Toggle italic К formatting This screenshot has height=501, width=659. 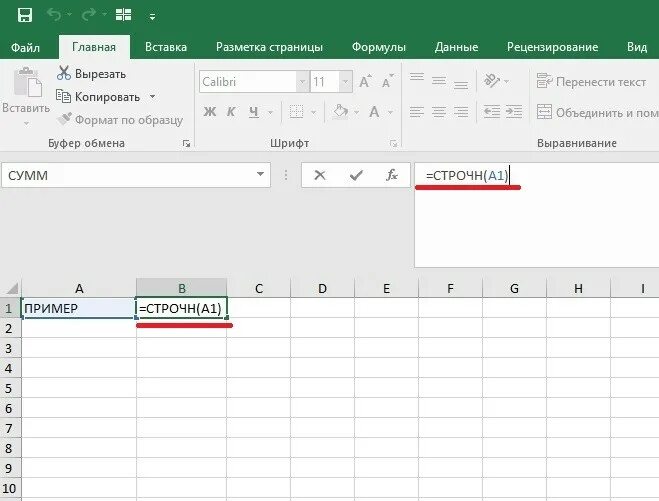pyautogui.click(x=231, y=112)
